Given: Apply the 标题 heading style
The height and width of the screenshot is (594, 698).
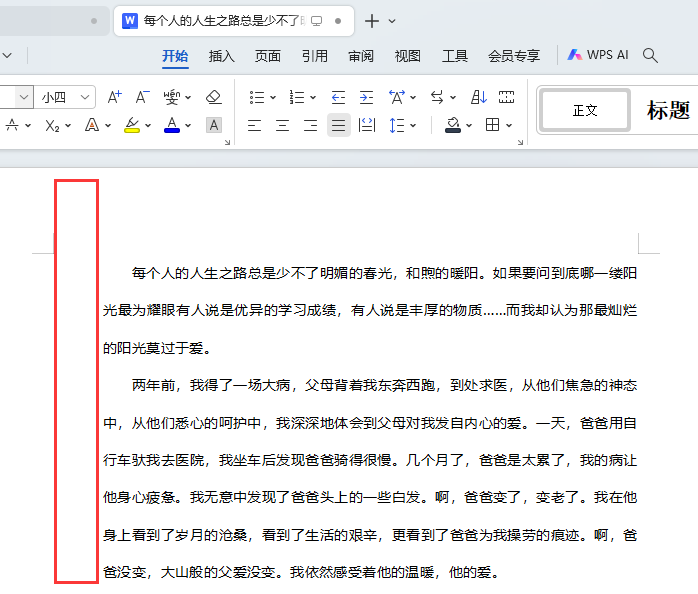Looking at the screenshot, I should 668,110.
